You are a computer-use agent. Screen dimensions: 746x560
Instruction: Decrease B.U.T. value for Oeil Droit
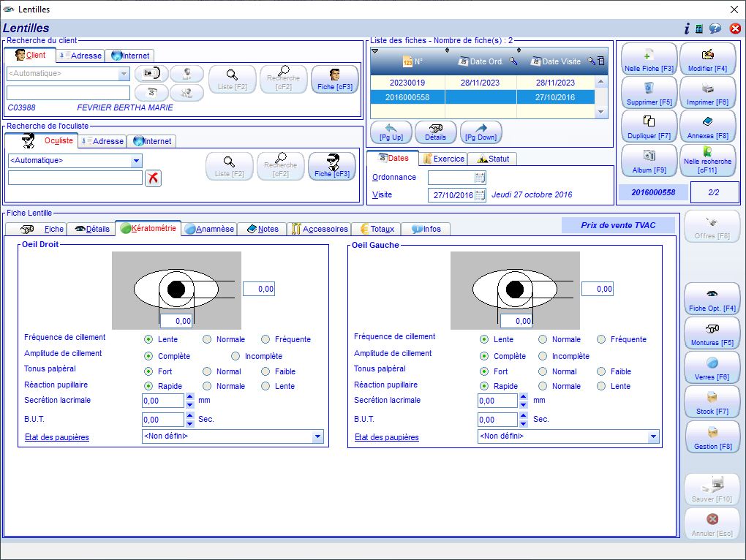[x=190, y=423]
